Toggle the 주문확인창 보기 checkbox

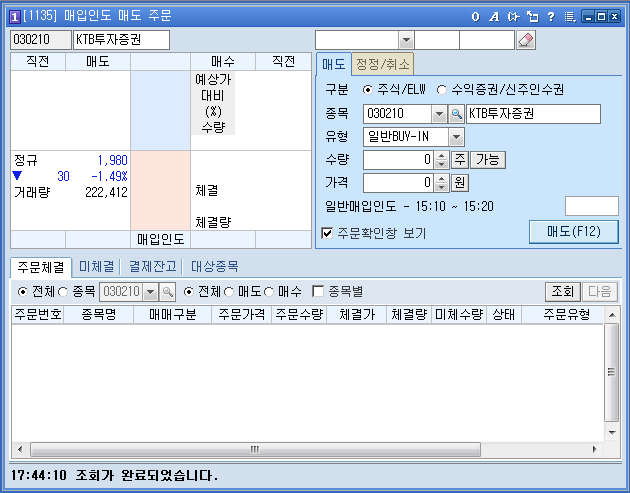coord(327,233)
